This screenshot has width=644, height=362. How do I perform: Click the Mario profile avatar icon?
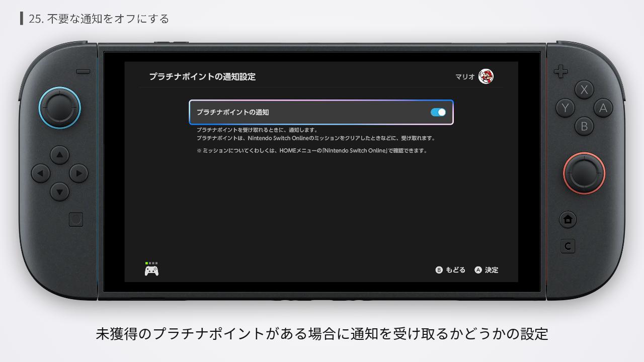(x=486, y=76)
